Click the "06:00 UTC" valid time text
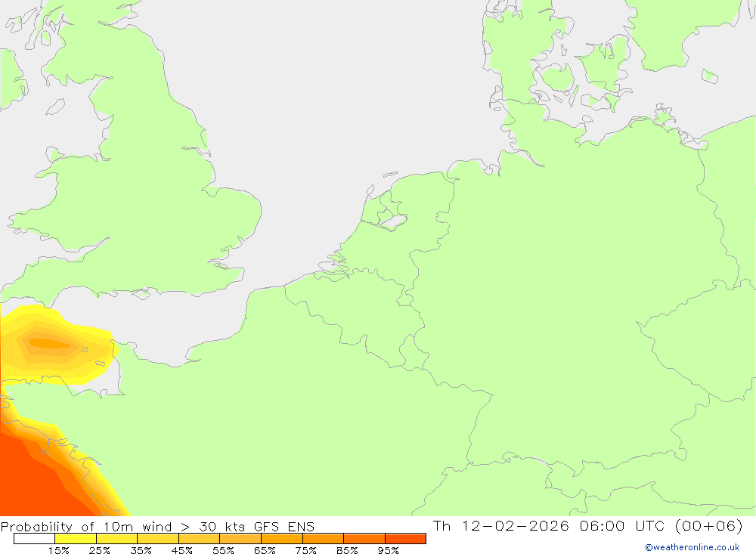The height and width of the screenshot is (554, 756). pyautogui.click(x=622, y=525)
